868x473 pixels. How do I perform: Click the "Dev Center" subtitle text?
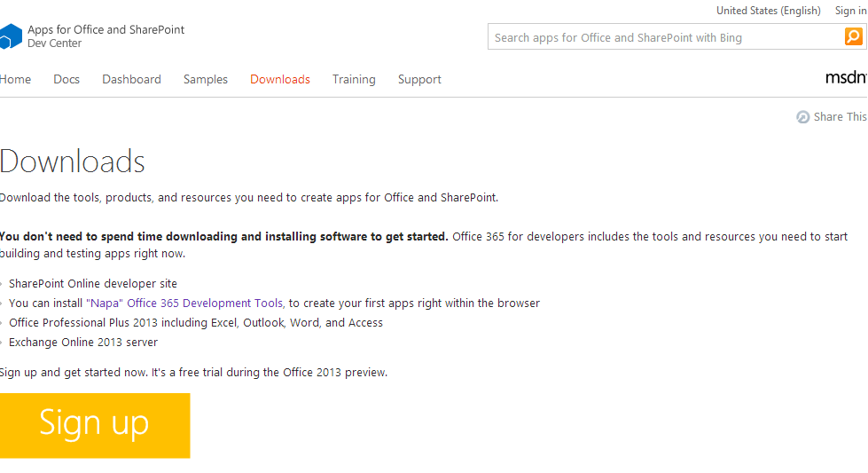[x=54, y=43]
